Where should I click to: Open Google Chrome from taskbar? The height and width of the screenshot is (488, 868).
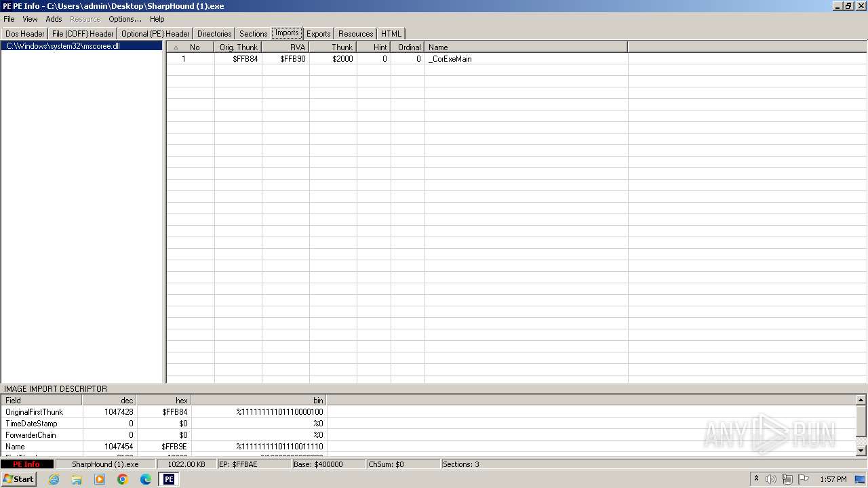[x=123, y=479]
